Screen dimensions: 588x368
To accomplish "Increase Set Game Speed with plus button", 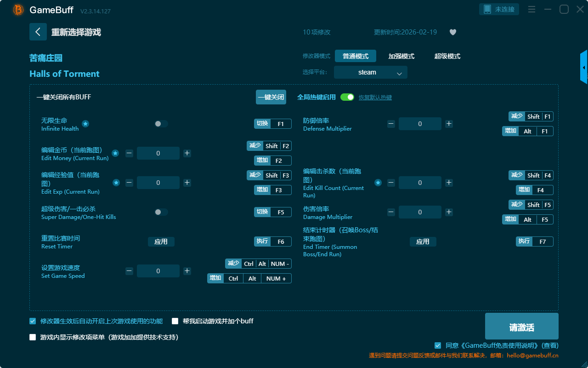I will [187, 271].
